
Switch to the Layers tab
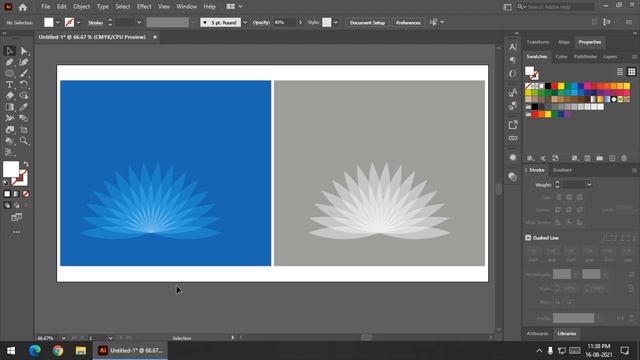[x=610, y=57]
